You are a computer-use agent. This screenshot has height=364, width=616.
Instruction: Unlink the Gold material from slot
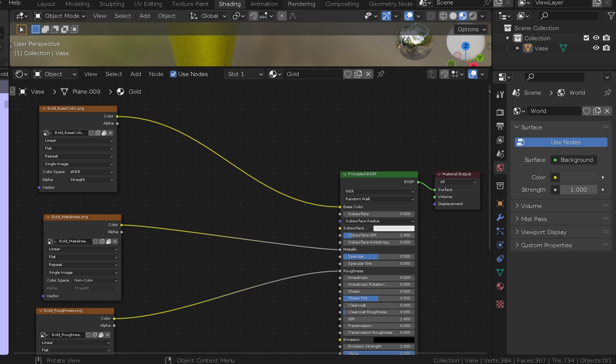pos(368,74)
